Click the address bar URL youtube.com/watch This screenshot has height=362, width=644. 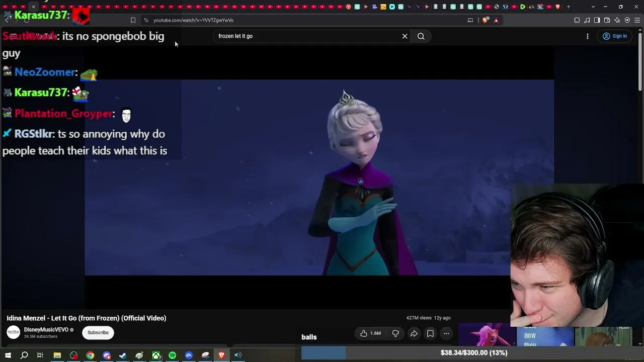[193, 20]
